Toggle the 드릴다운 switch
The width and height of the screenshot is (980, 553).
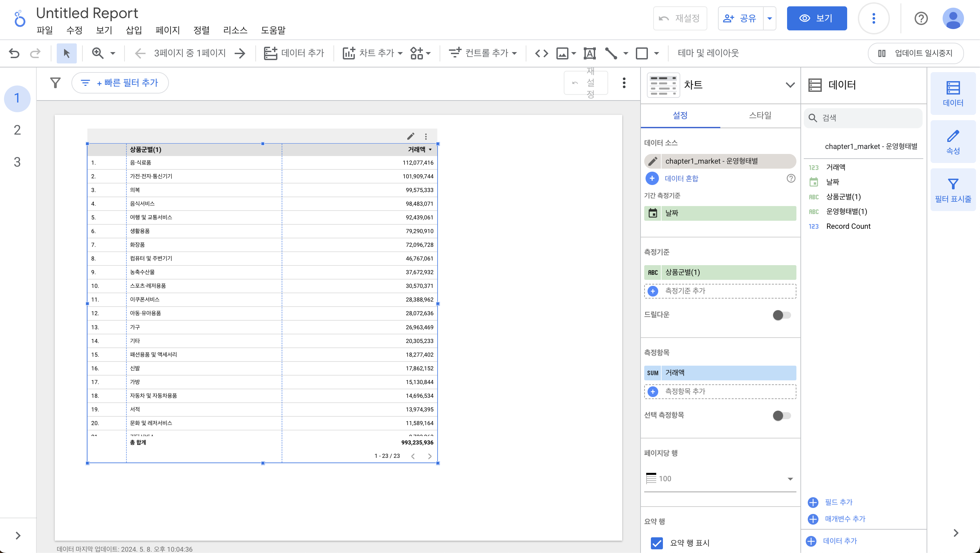[781, 315]
